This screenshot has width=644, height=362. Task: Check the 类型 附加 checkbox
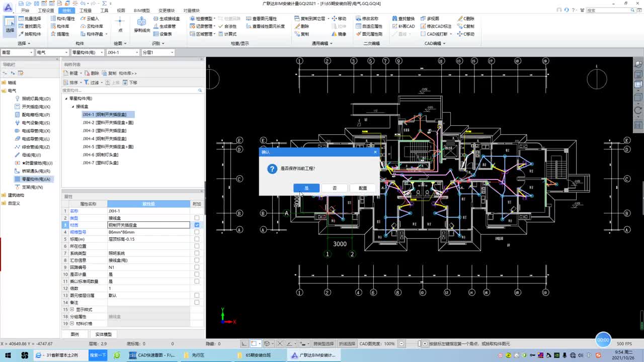tap(197, 218)
